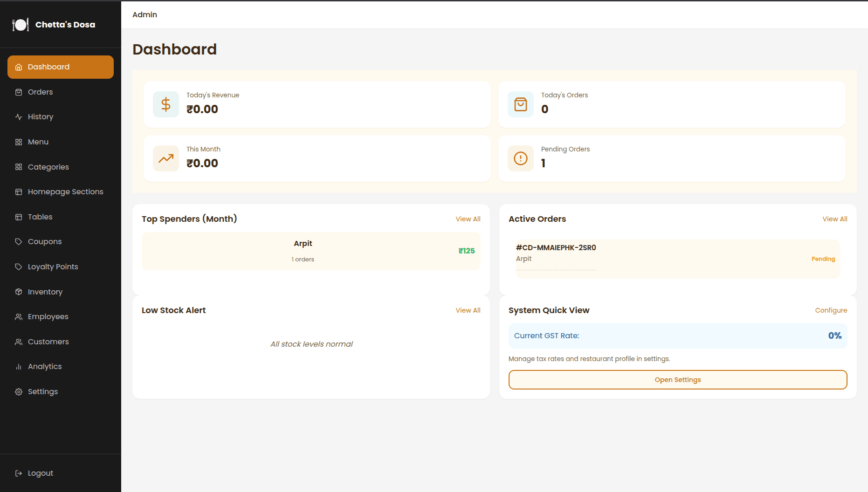Click the gear icon beside Settings
868x492 pixels.
click(19, 392)
